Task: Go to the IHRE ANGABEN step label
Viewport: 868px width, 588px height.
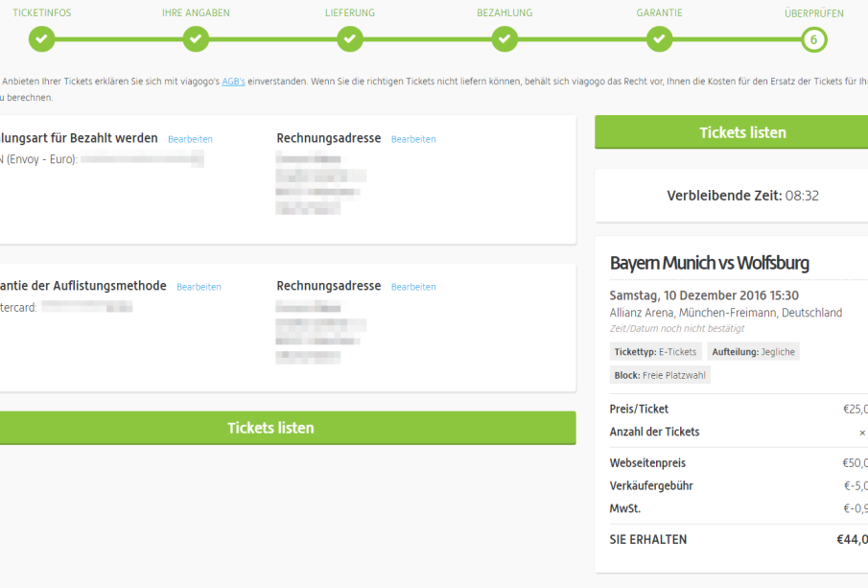Action: click(196, 12)
